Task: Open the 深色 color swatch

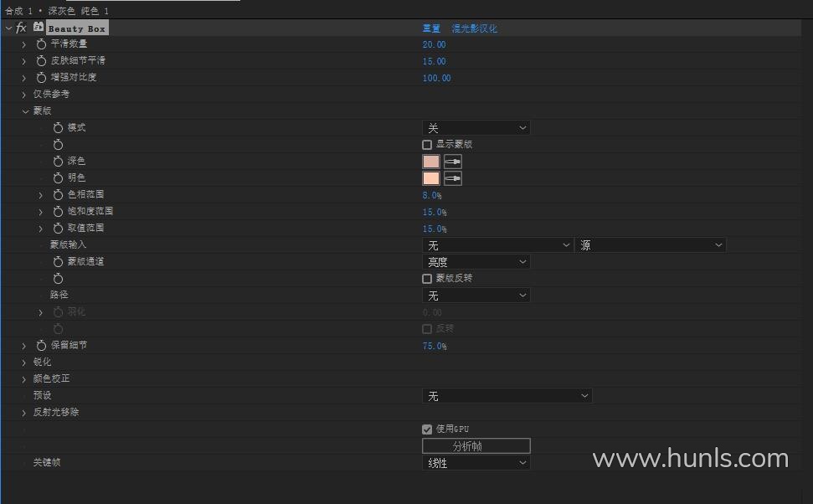Action: (x=431, y=162)
